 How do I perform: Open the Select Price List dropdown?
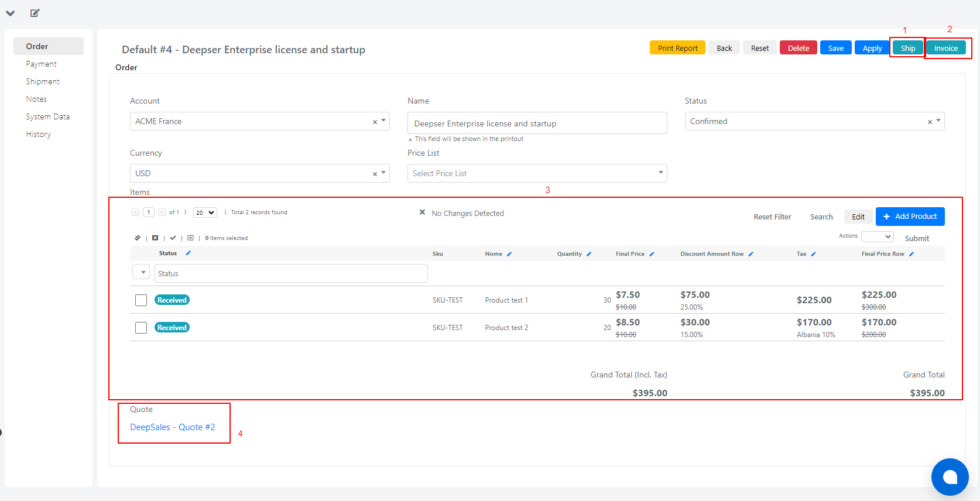(x=537, y=173)
